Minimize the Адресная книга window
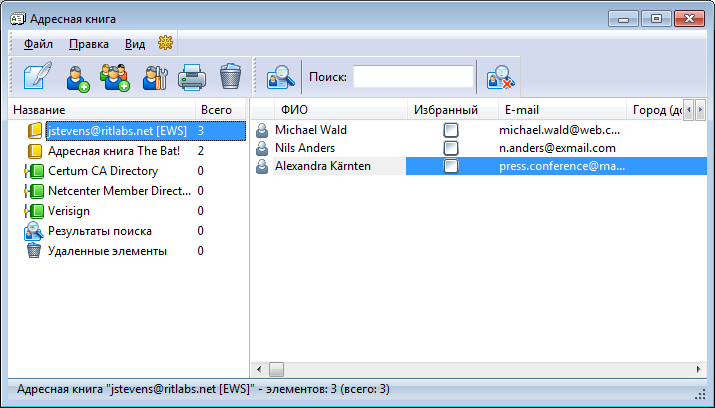Viewport: 715px width, 408px height. [623, 19]
